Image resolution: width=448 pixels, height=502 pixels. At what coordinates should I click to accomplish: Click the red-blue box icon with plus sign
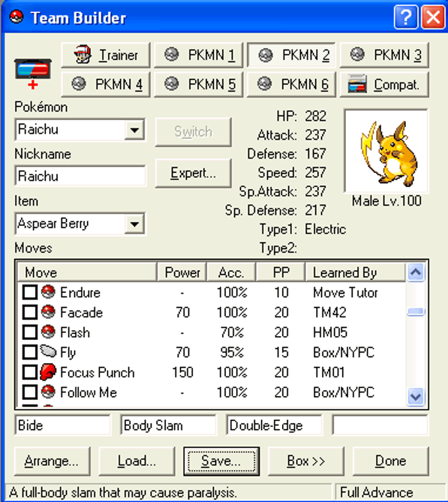[x=32, y=74]
